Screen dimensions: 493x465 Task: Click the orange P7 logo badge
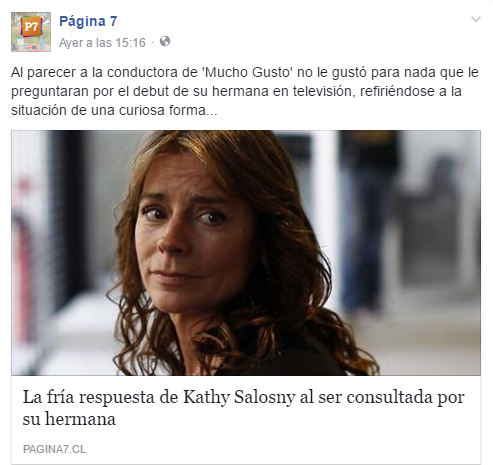[31, 27]
